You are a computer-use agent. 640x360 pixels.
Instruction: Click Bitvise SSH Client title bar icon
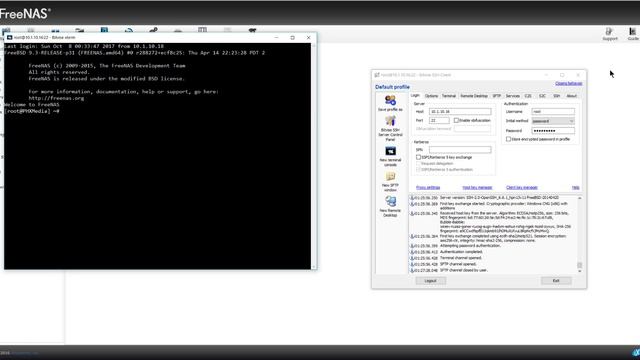[x=377, y=75]
